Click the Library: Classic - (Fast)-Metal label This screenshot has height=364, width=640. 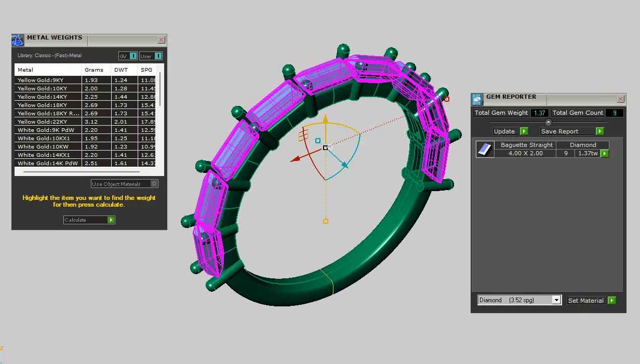pos(49,56)
